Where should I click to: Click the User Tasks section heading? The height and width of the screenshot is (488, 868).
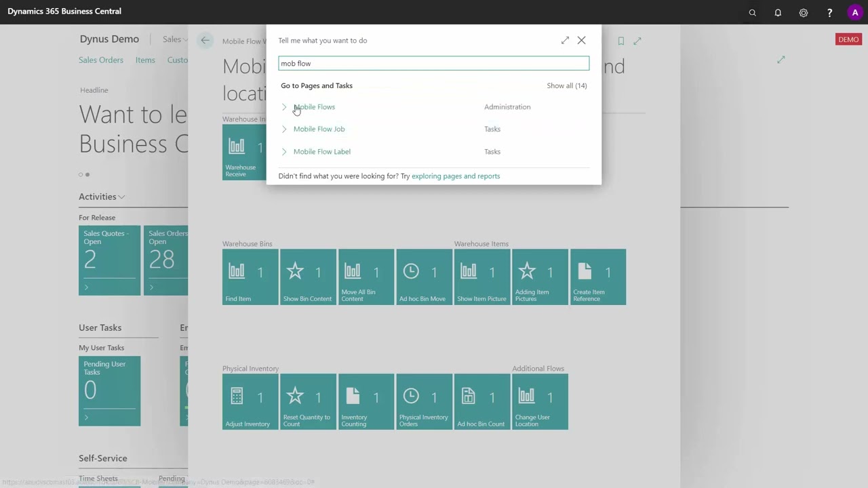coord(100,327)
